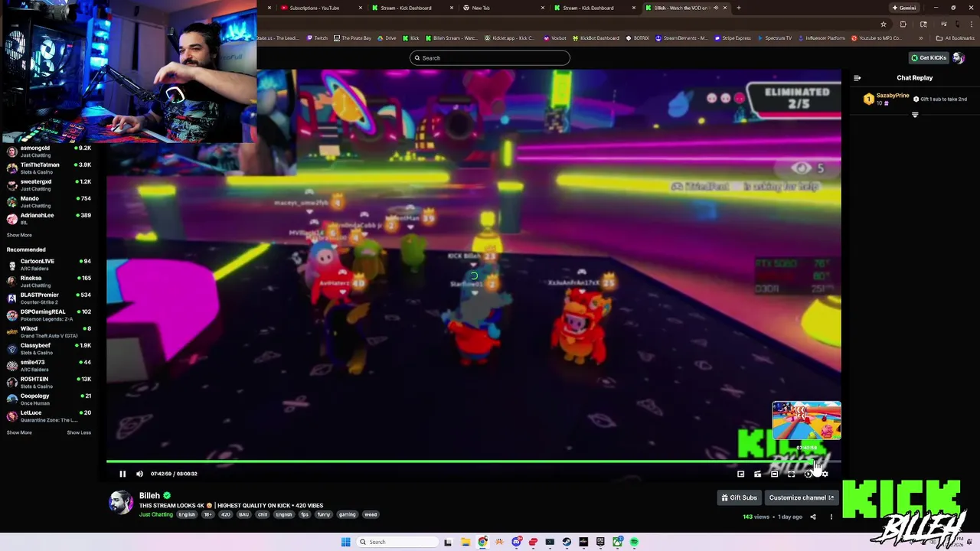Mute the video player volume
The width and height of the screenshot is (980, 551).
point(139,474)
